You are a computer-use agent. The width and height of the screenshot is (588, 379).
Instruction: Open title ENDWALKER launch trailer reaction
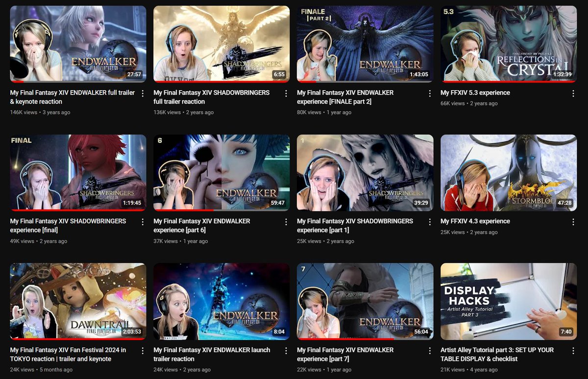coord(212,354)
